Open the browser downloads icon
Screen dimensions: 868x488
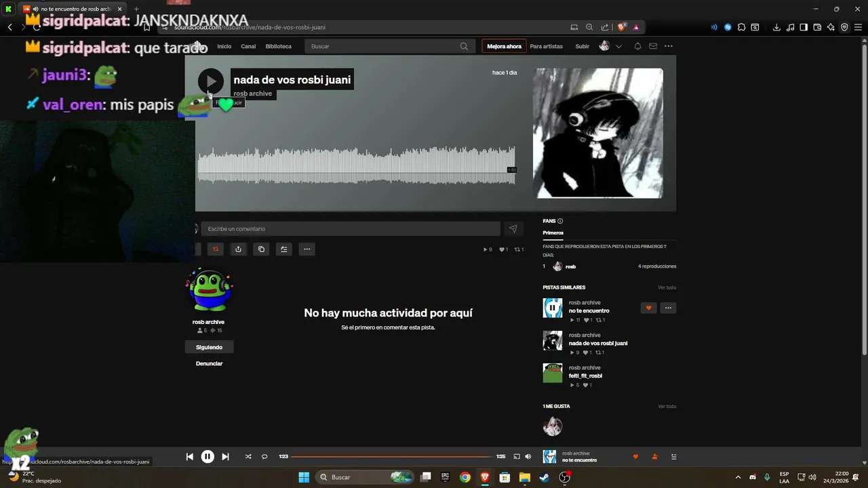[776, 27]
